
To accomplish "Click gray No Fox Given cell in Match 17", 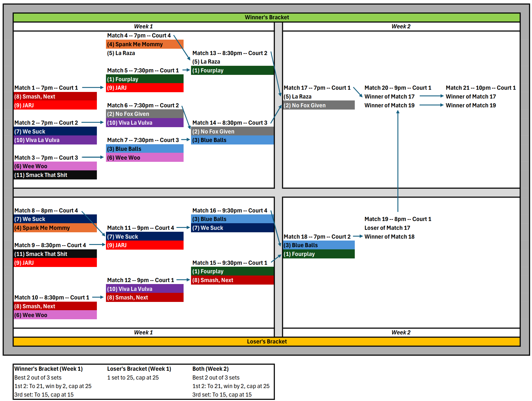I will (x=319, y=105).
